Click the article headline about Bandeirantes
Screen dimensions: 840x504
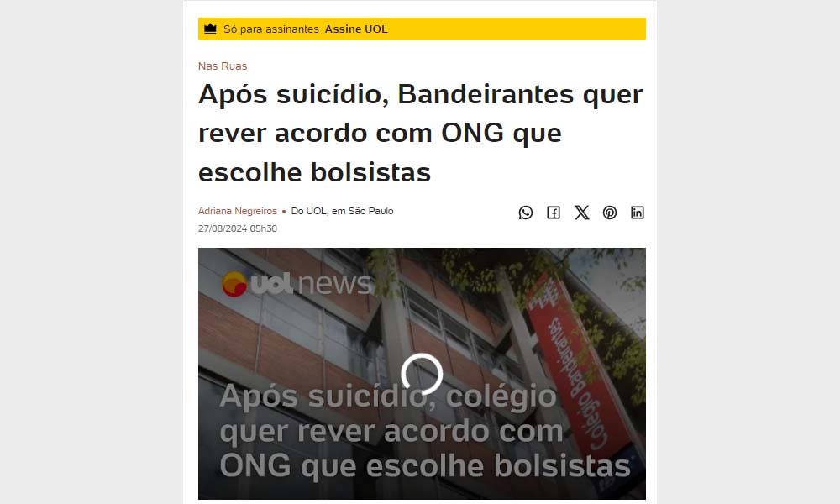[421, 133]
